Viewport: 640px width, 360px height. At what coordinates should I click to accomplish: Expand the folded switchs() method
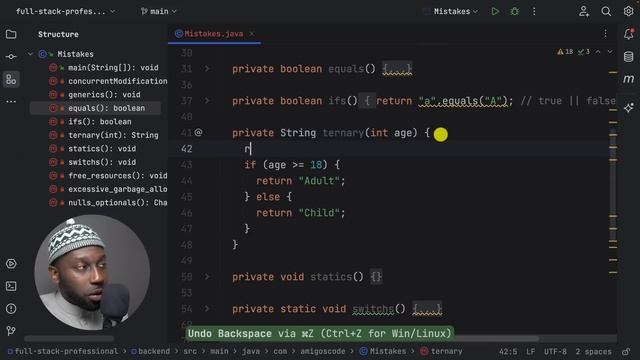click(x=207, y=309)
